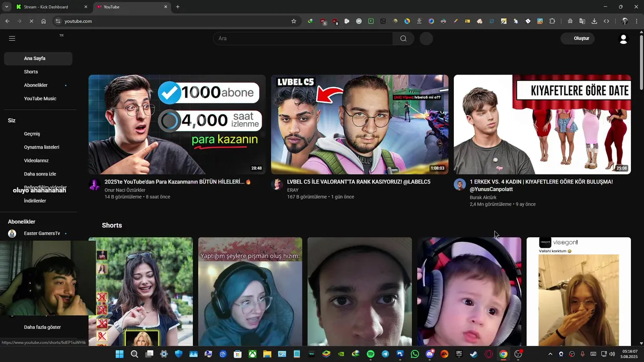Image resolution: width=644 pixels, height=362 pixels.
Task: Open Discord from the taskbar
Action: click(430, 354)
